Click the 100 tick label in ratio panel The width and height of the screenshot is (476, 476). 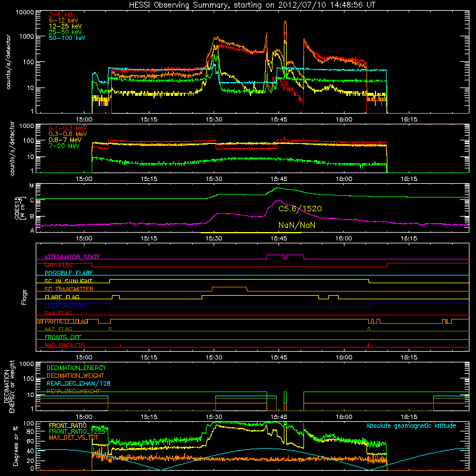(29, 424)
